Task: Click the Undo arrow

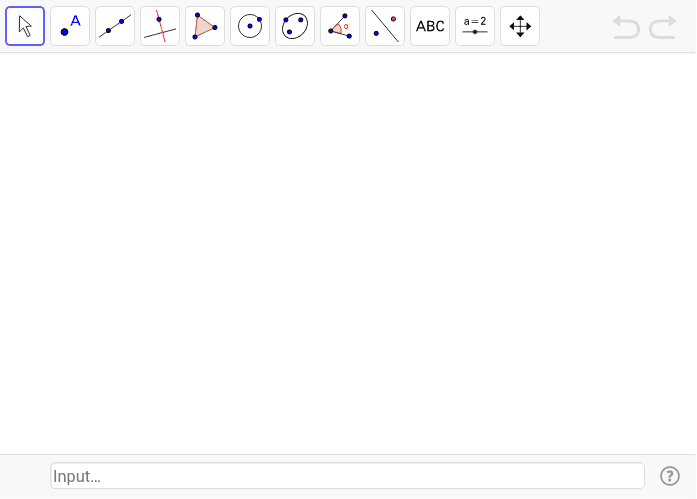Action: click(x=626, y=27)
